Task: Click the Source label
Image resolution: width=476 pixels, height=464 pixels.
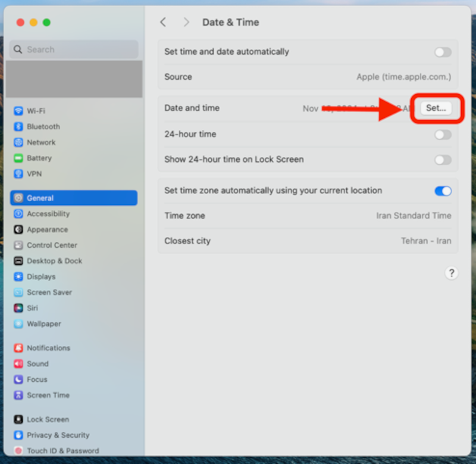Action: 178,77
